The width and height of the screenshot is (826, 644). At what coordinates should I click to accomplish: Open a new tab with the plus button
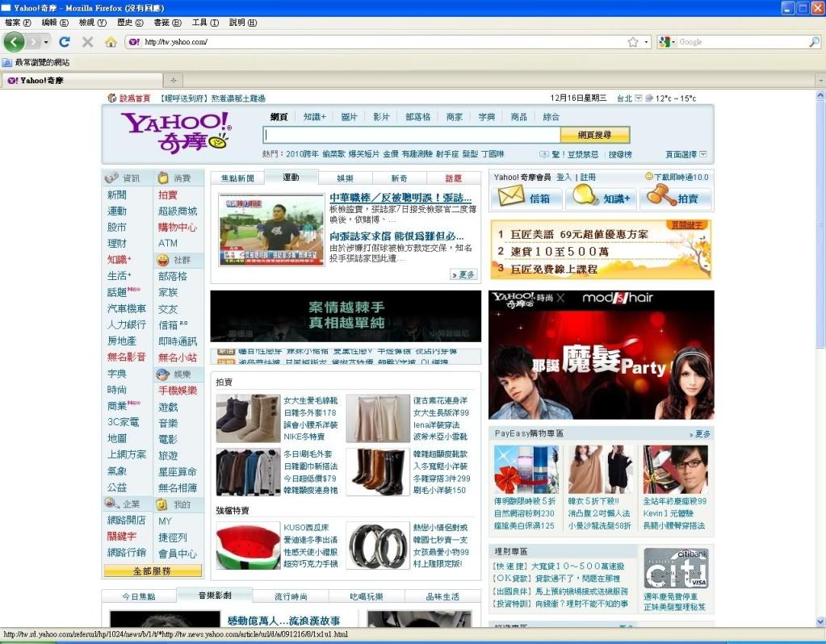(x=173, y=80)
